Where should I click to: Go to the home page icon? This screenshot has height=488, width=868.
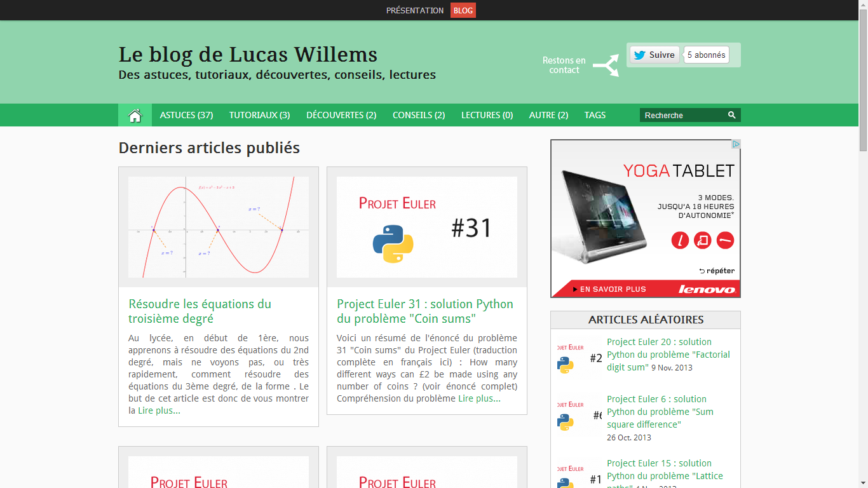coord(135,115)
